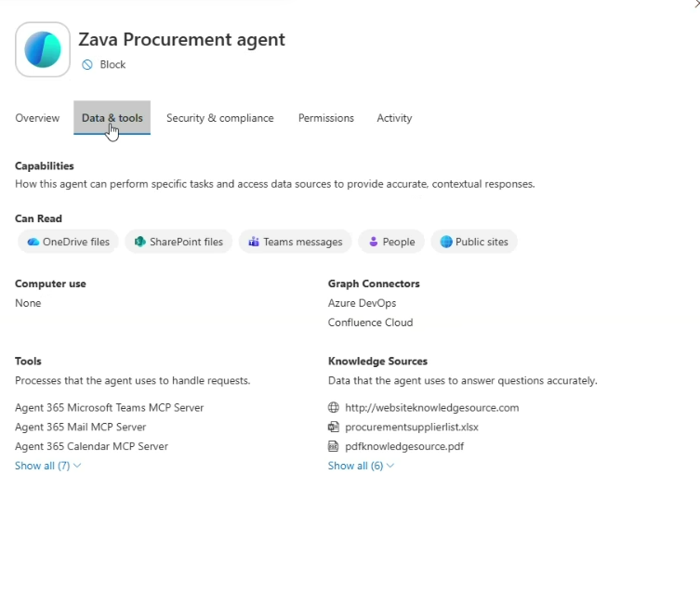Switch to the Overview tab
This screenshot has height=606, width=700.
click(x=37, y=118)
